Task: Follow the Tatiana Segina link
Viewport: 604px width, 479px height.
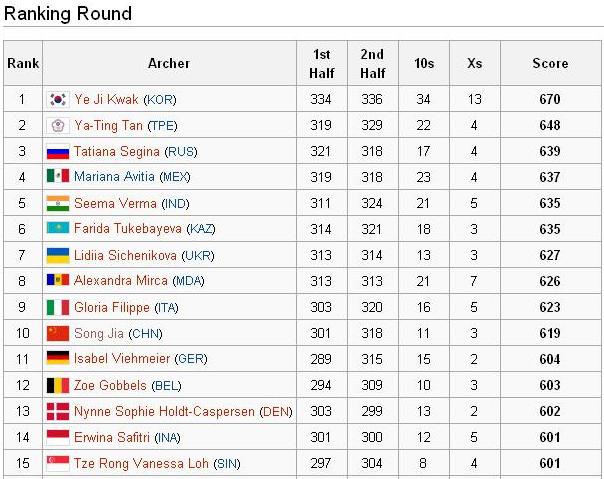Action: 117,152
